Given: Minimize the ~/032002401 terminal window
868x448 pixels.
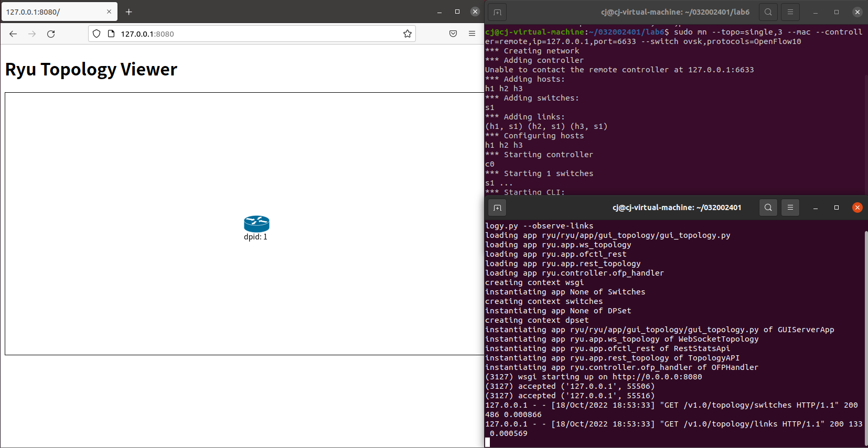Looking at the screenshot, I should (816, 208).
